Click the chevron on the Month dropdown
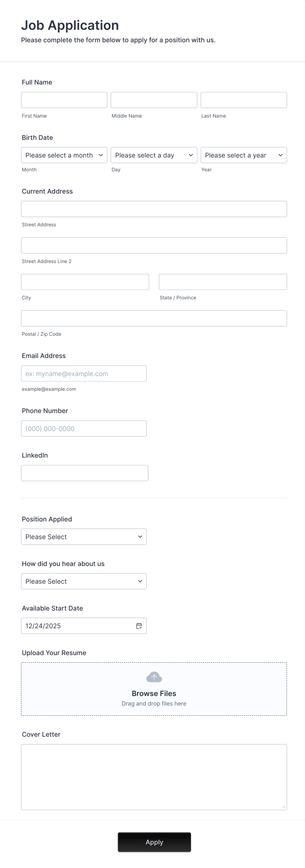Viewport: 305px width, 868px height. click(x=101, y=155)
